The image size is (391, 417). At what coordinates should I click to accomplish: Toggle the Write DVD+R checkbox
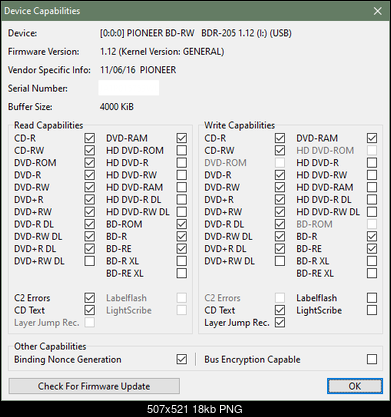(x=280, y=199)
